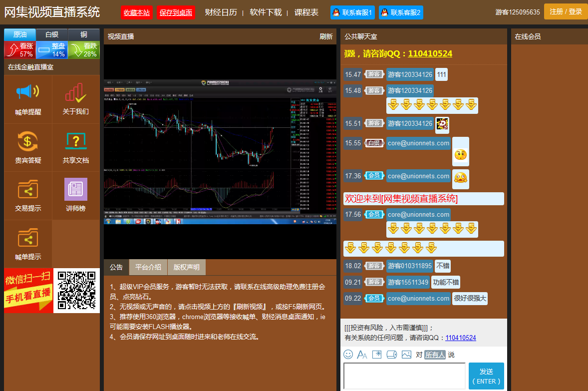Open the 所有人 recipient selector
The width and height of the screenshot is (588, 391).
434,355
